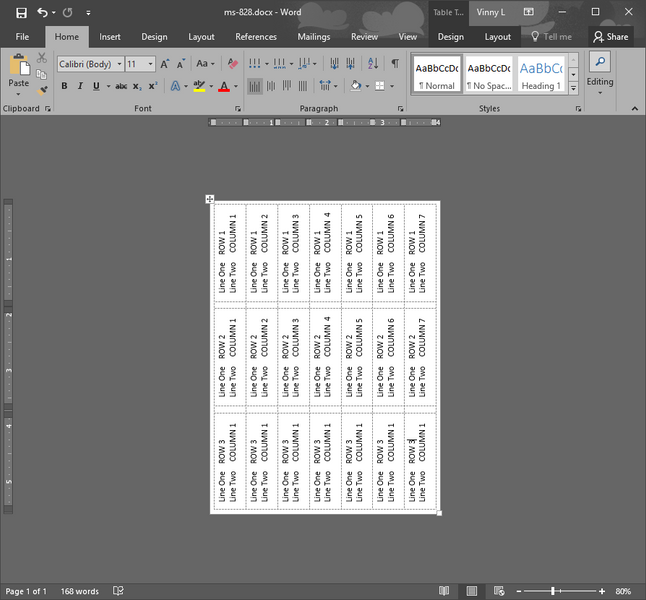Image resolution: width=646 pixels, height=600 pixels.
Task: Apply the Heading 1 style
Action: point(541,74)
